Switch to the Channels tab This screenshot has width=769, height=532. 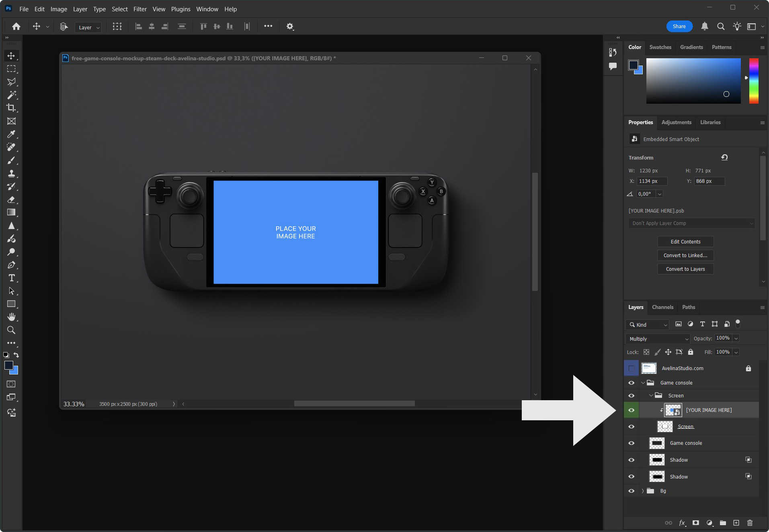pos(662,307)
